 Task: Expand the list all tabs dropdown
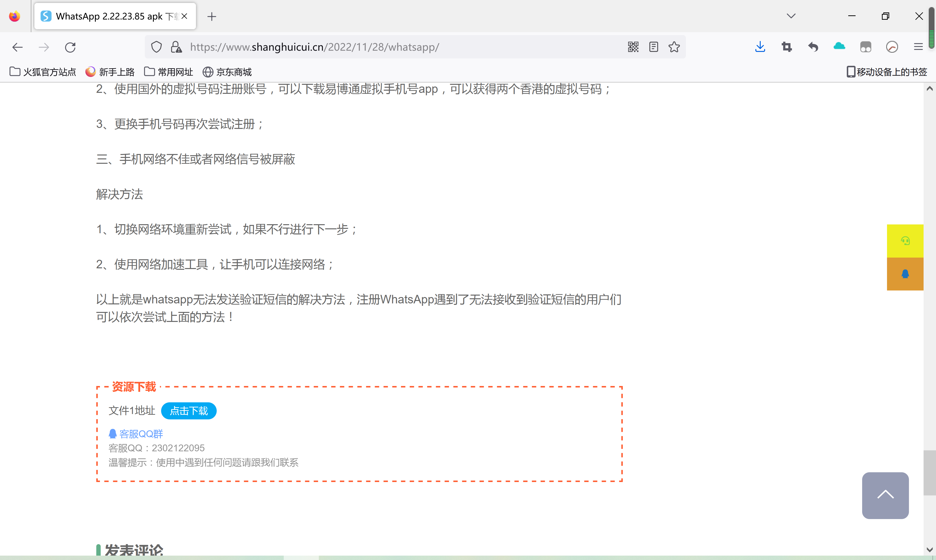[x=791, y=16]
